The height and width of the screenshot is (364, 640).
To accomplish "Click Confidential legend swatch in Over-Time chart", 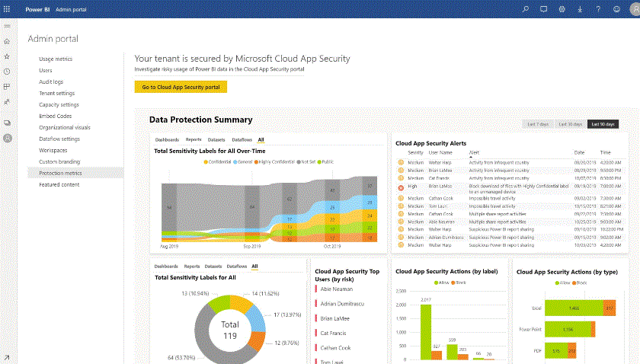I will [x=206, y=162].
